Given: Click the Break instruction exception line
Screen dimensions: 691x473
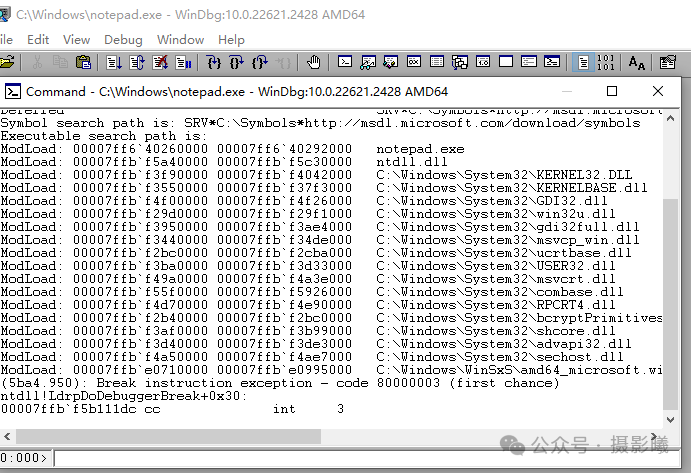Looking at the screenshot, I should point(280,383).
